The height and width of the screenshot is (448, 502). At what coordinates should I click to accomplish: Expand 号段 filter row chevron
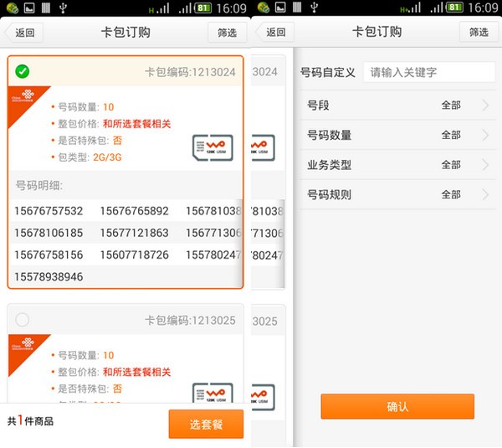(485, 106)
